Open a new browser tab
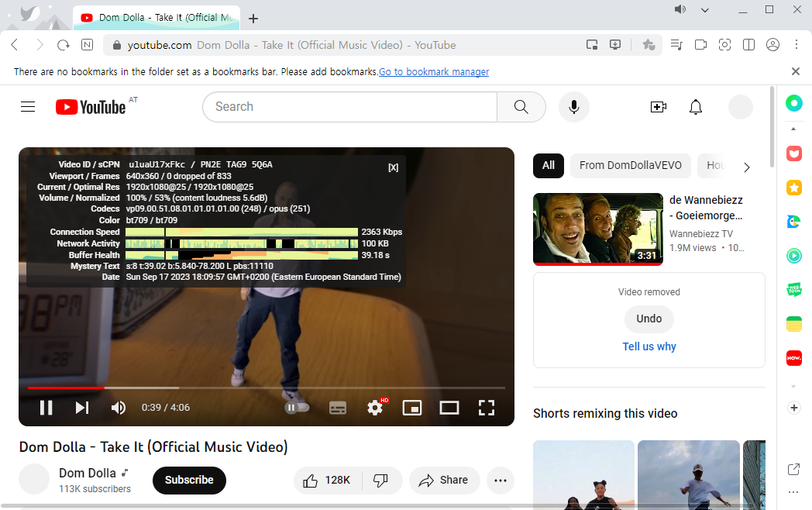This screenshot has width=812, height=510. pos(253,19)
